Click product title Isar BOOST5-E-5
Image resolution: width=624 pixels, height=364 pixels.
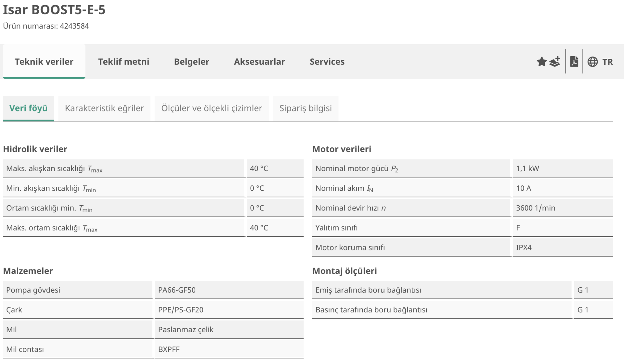[54, 10]
